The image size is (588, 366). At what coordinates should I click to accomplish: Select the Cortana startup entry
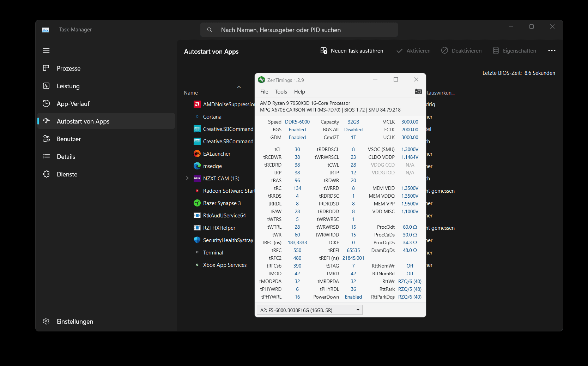212,117
